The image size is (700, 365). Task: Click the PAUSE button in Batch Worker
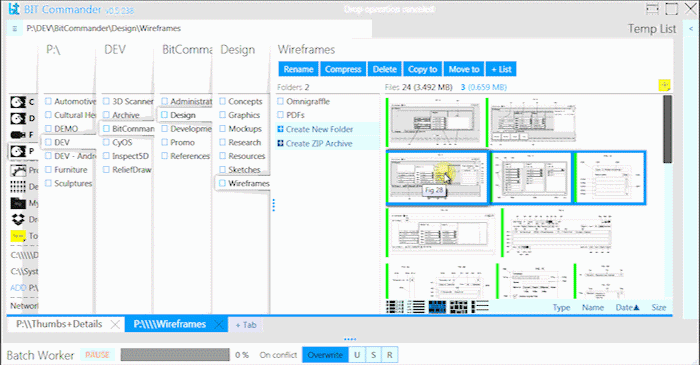click(97, 355)
